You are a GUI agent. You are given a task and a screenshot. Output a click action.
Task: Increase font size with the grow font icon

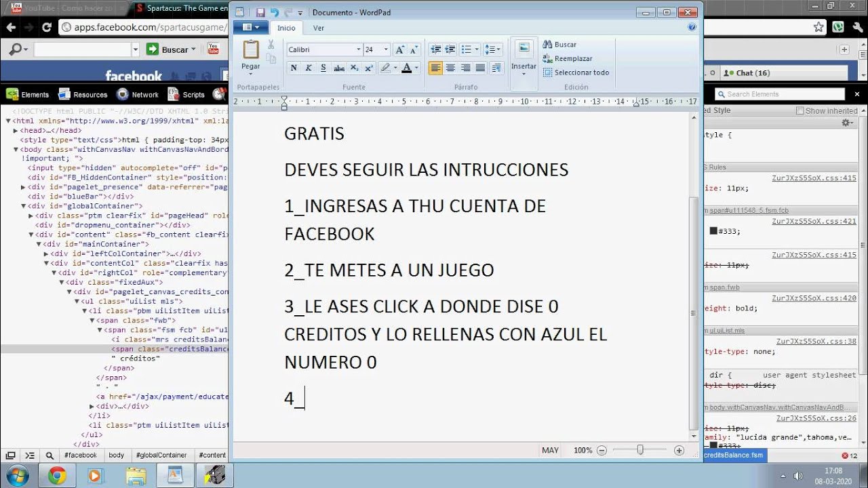tap(400, 49)
